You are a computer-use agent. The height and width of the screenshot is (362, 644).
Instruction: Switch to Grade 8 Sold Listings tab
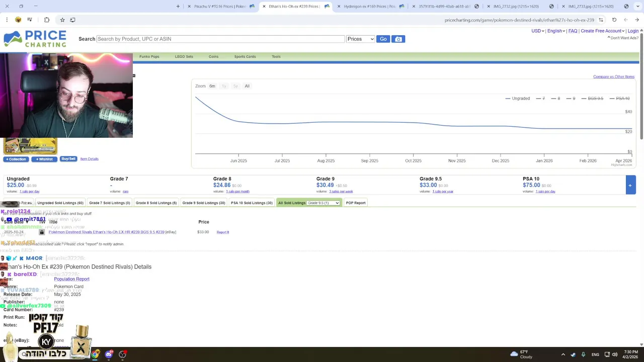(x=156, y=203)
